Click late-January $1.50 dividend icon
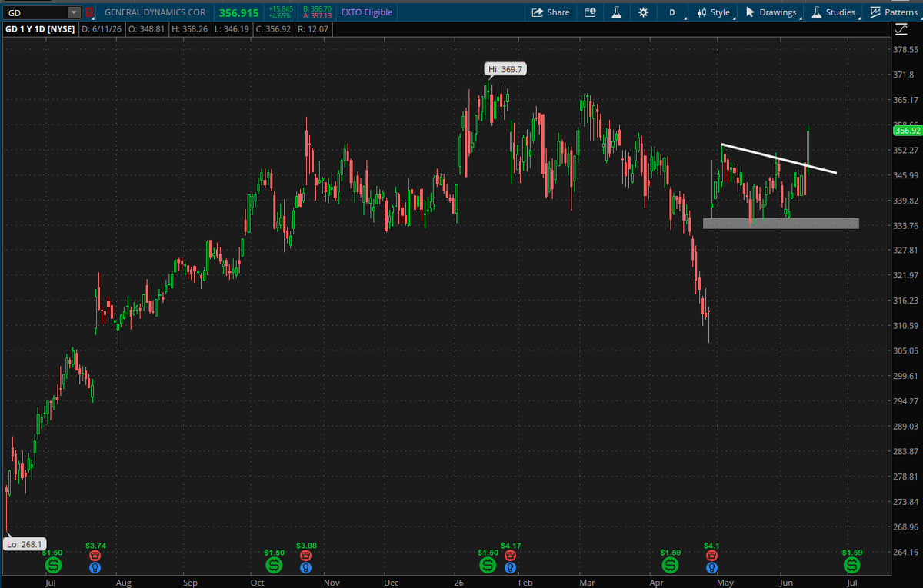Screen dimensions: 923x588 (x=488, y=566)
